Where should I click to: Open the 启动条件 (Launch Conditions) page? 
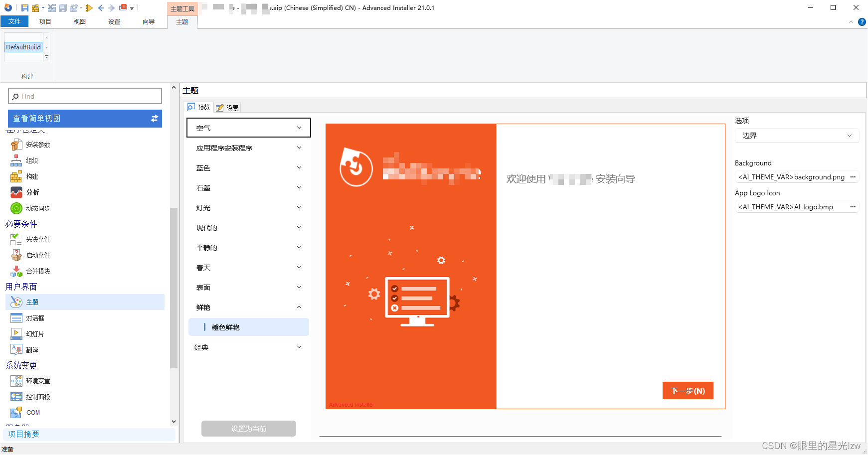[x=37, y=255]
